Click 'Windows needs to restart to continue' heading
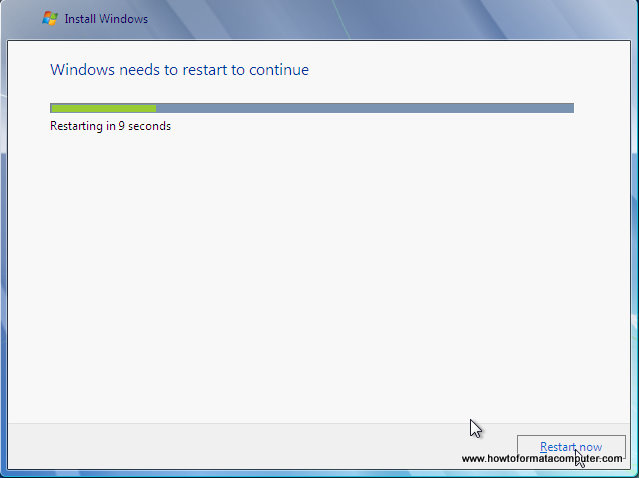This screenshot has width=639, height=478. [x=179, y=70]
